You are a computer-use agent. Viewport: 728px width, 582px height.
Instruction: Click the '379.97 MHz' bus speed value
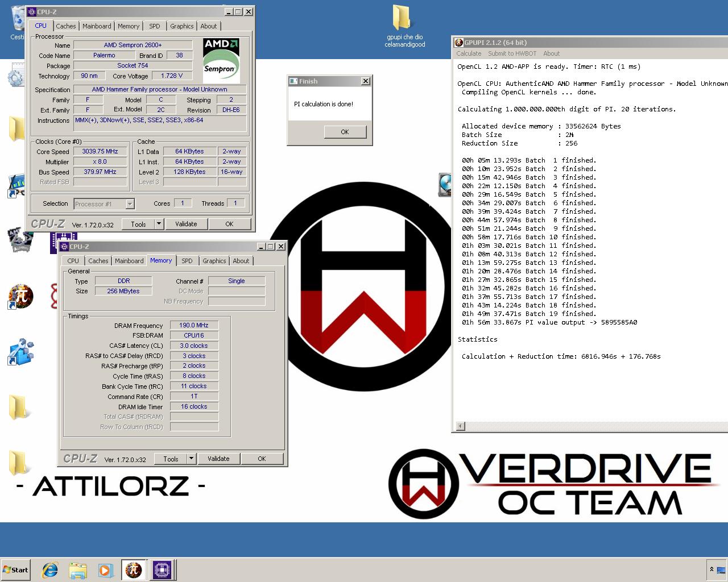pos(100,172)
